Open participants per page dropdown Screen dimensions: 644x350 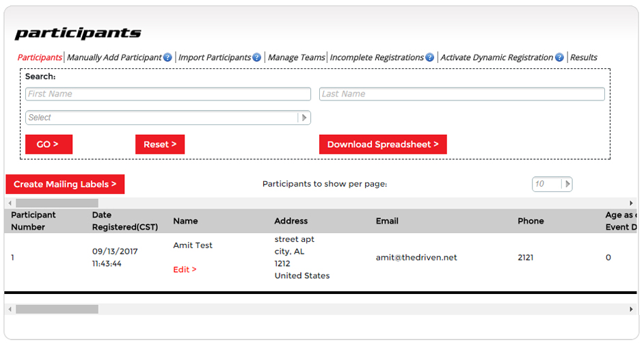(567, 184)
